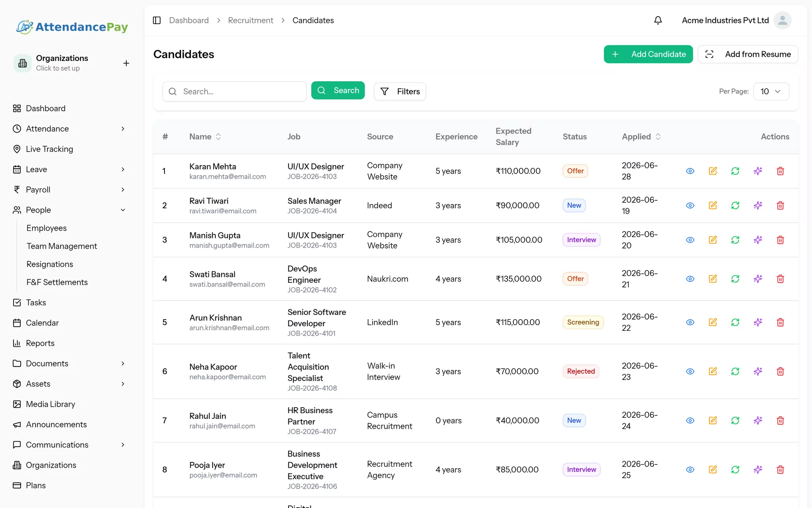Open the Per Page dropdown

tap(771, 91)
